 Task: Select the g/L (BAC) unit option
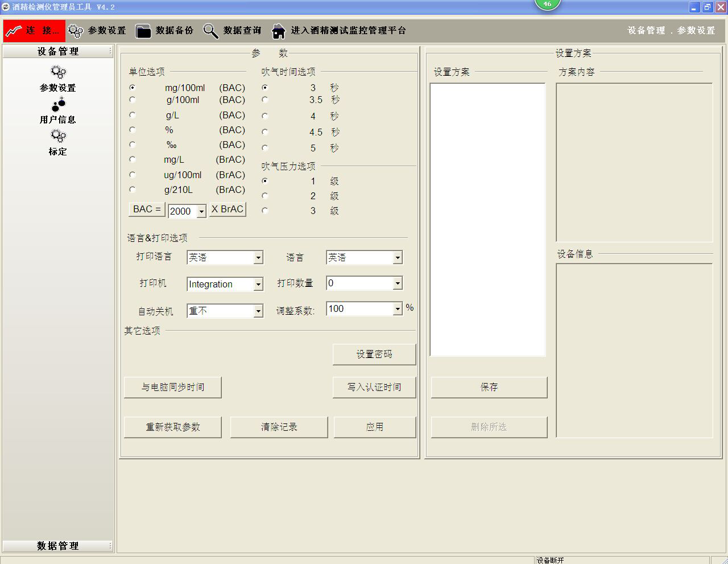pos(133,115)
